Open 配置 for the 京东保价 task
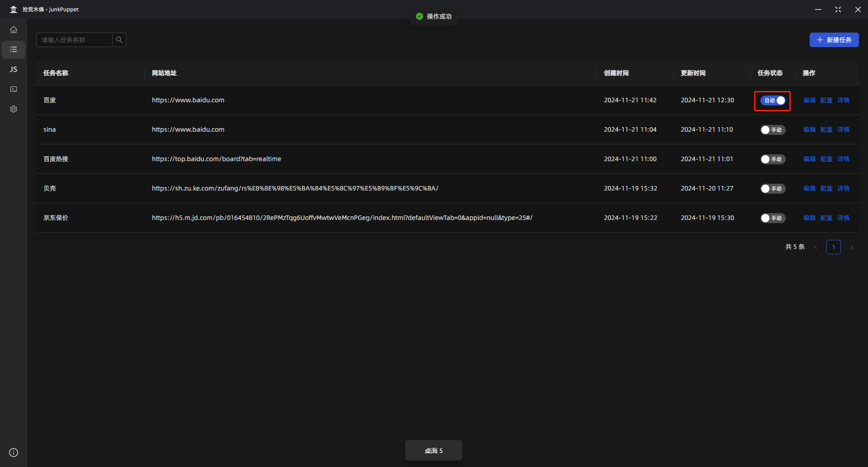This screenshot has width=868, height=467. coord(826,218)
